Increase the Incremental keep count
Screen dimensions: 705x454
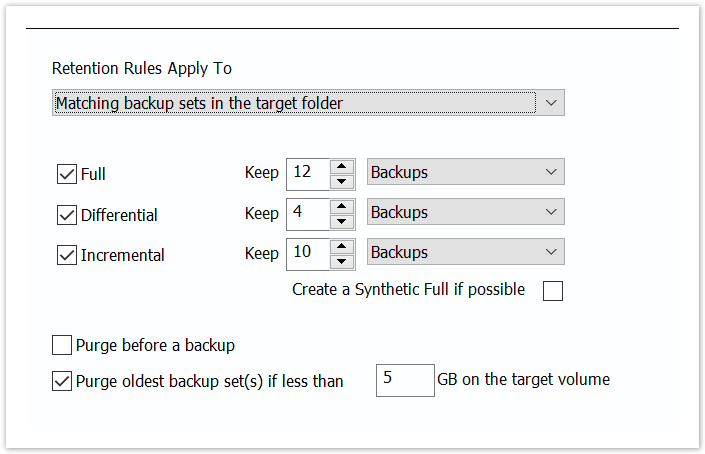(342, 245)
